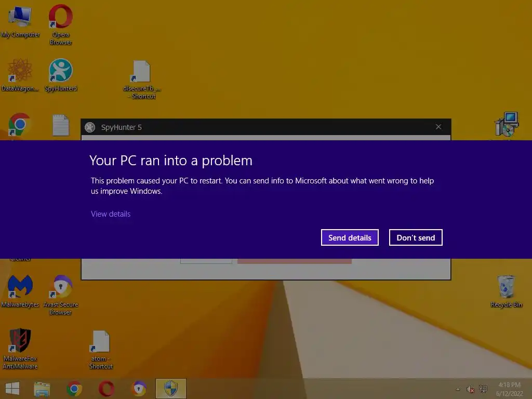The height and width of the screenshot is (399, 532).
Task: Select the atom - Shortcut desktop icon
Action: pyautogui.click(x=101, y=350)
